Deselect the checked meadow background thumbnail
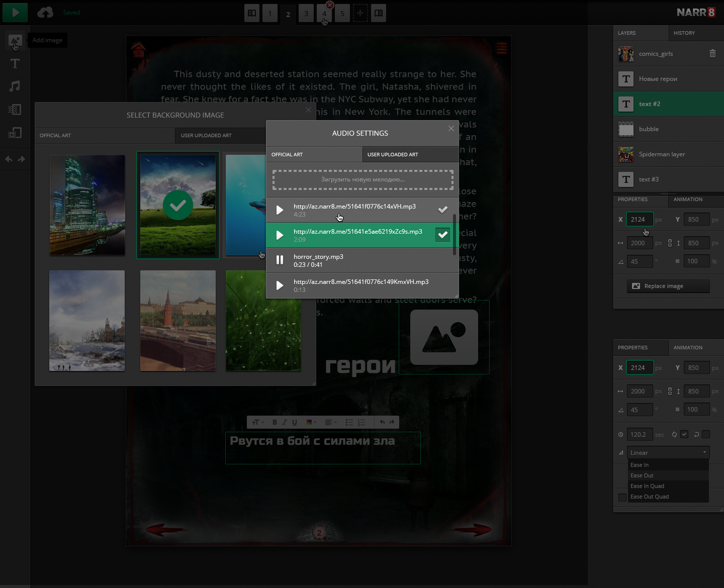724x588 pixels. 178,205
